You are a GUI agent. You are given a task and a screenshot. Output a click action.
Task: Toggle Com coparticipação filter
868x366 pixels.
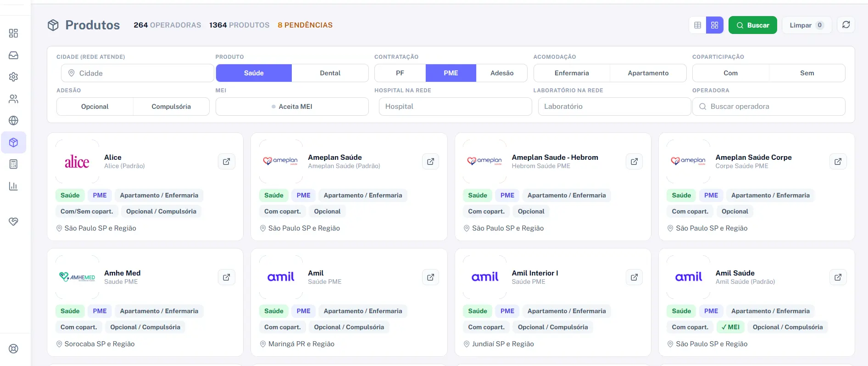[x=731, y=73]
